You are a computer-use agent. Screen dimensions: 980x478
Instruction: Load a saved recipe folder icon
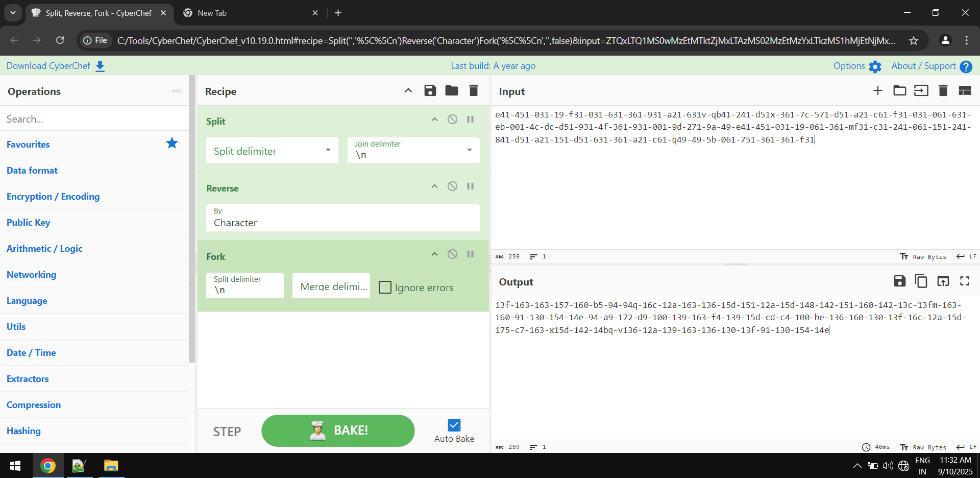click(452, 91)
